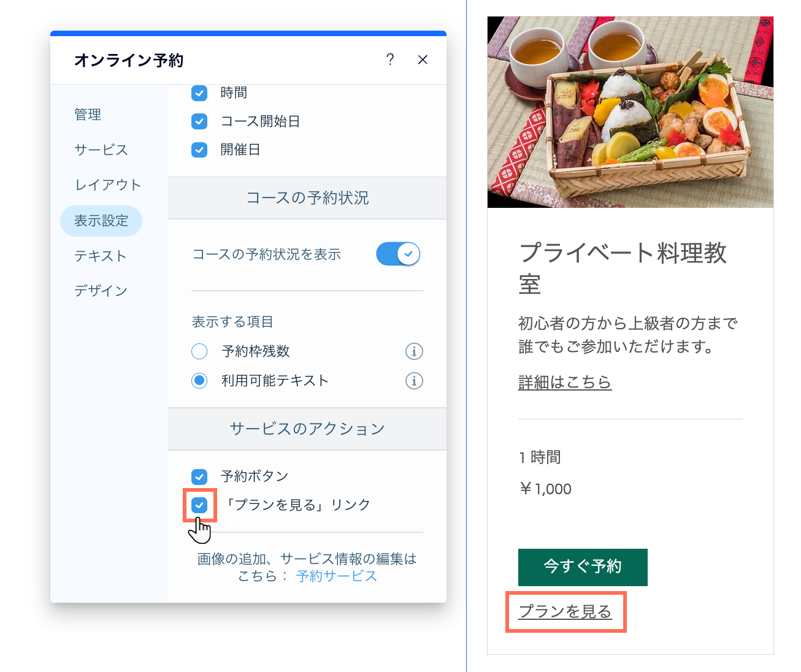Open the サービス settings section
The height and width of the screenshot is (672, 801).
click(x=101, y=150)
